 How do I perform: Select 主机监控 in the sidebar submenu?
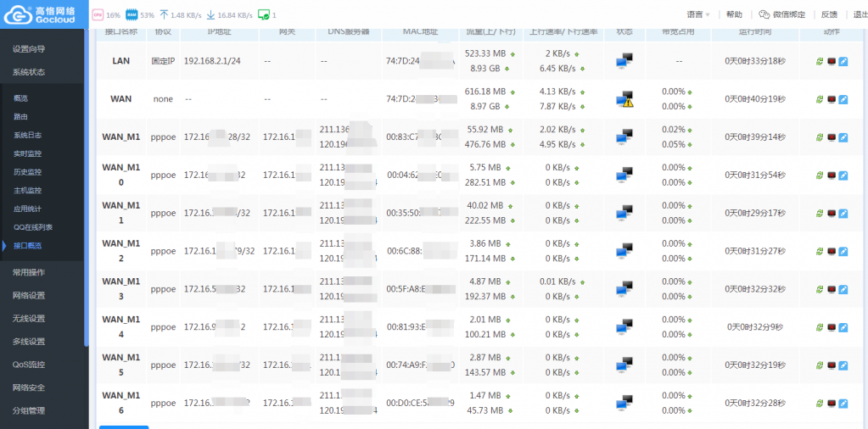pyautogui.click(x=28, y=191)
